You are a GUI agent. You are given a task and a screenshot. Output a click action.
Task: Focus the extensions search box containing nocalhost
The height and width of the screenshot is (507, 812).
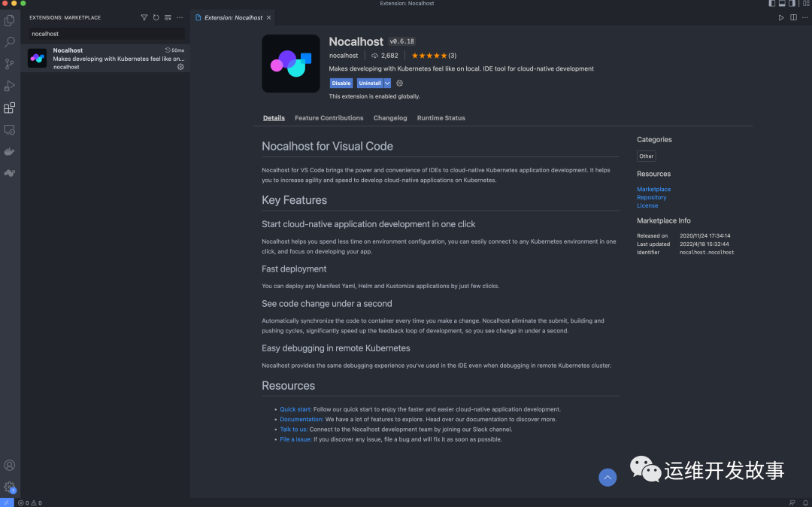[x=107, y=34]
